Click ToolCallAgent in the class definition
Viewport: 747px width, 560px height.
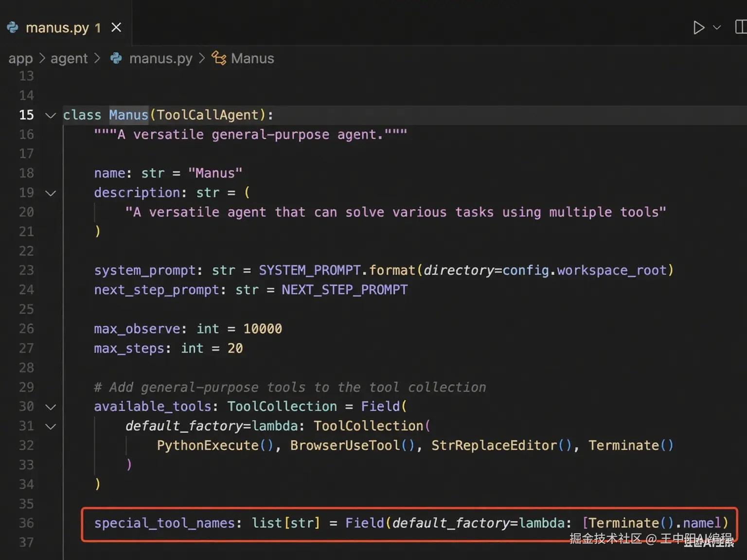pyautogui.click(x=208, y=115)
